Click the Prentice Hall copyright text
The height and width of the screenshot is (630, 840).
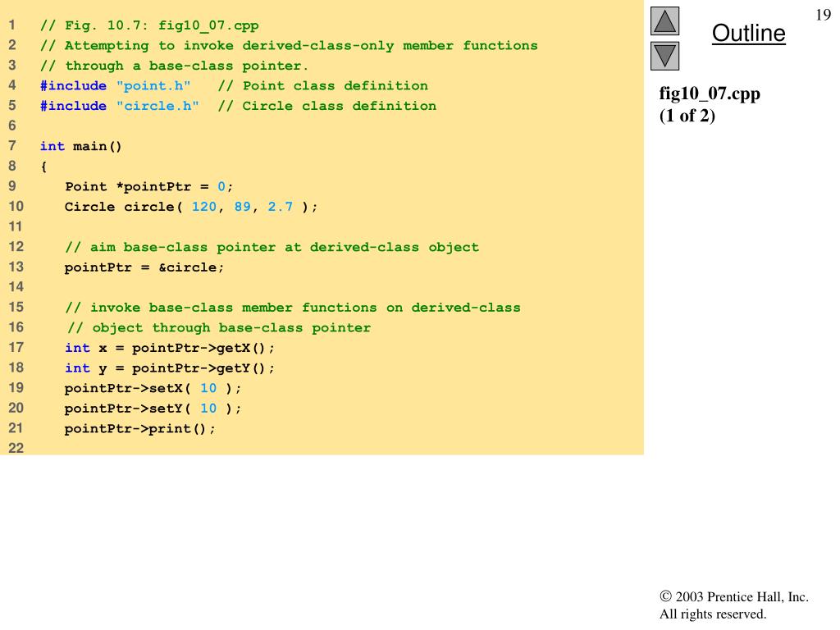point(734,605)
